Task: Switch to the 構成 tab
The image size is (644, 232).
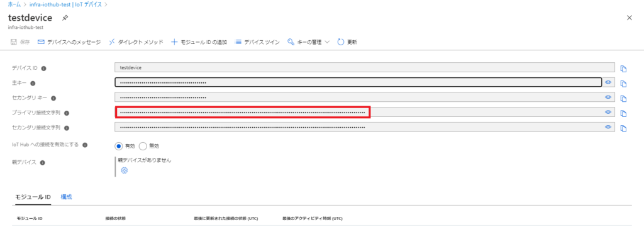Action: click(x=66, y=197)
